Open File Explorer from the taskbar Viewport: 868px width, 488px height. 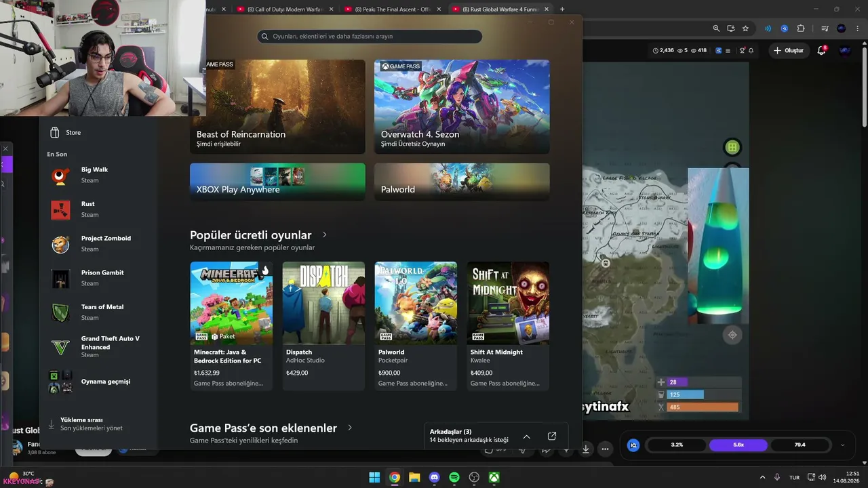(x=414, y=477)
